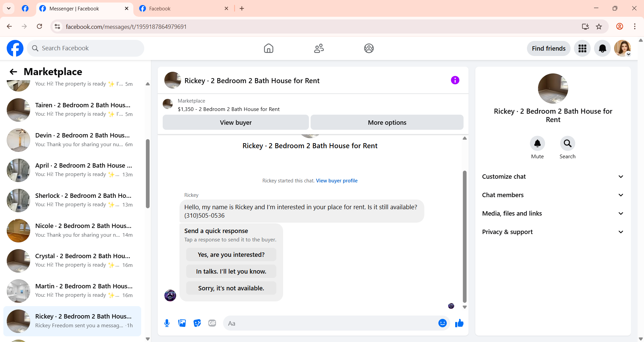Viewport: 644px width, 342px height.
Task: Expand Media, files and links section
Action: pos(553,214)
